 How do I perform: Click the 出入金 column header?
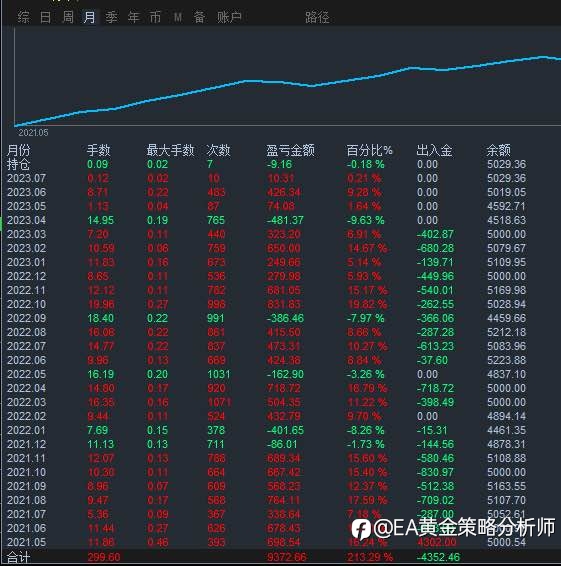tap(434, 150)
